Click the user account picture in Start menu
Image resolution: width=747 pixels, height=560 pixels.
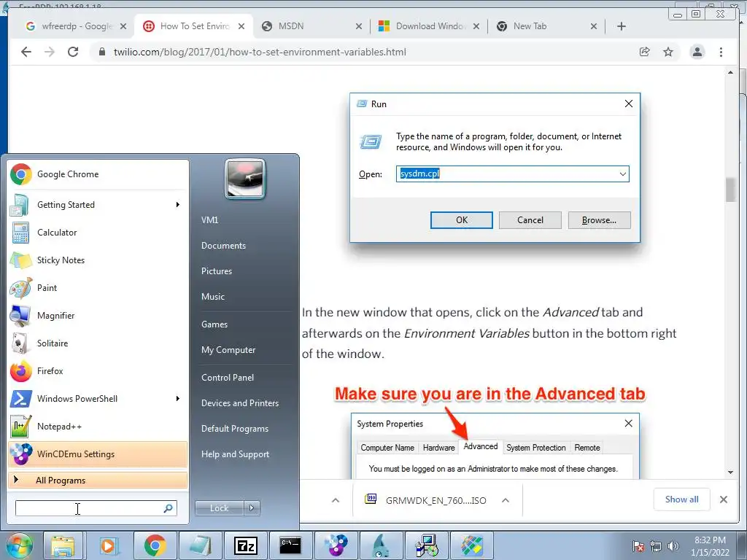245,179
